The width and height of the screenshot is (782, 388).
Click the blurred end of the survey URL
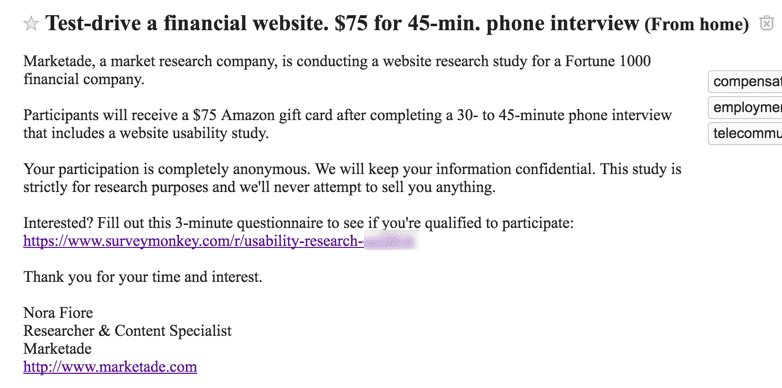point(391,241)
